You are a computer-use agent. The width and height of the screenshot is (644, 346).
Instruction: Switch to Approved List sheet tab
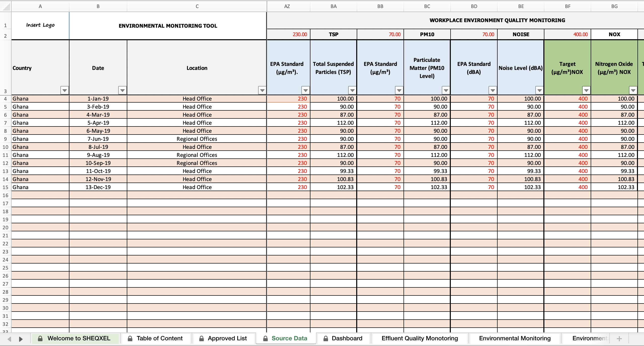point(224,338)
